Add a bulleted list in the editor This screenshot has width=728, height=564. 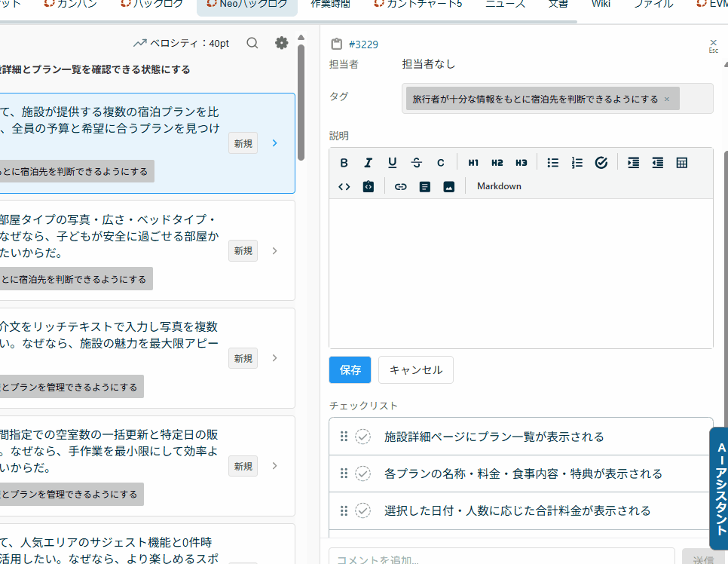click(x=553, y=163)
